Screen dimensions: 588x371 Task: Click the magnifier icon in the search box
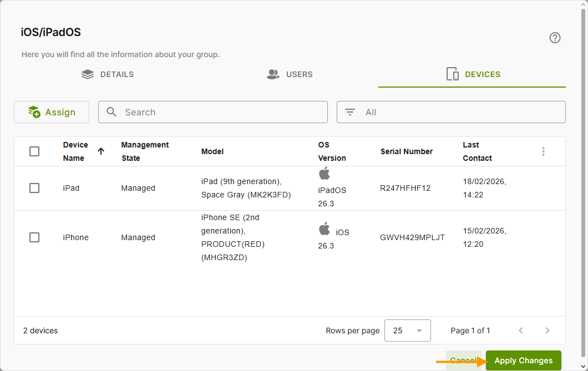111,111
